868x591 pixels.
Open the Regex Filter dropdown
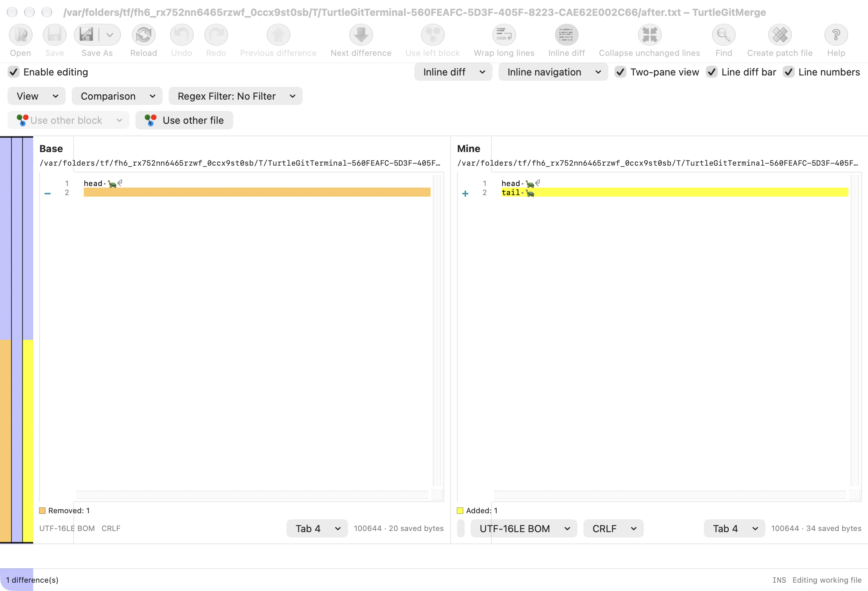pos(235,96)
